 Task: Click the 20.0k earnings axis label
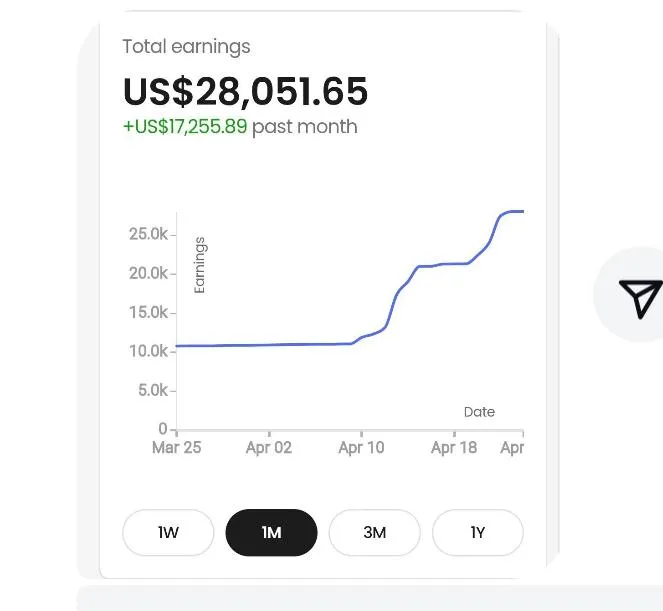[148, 273]
